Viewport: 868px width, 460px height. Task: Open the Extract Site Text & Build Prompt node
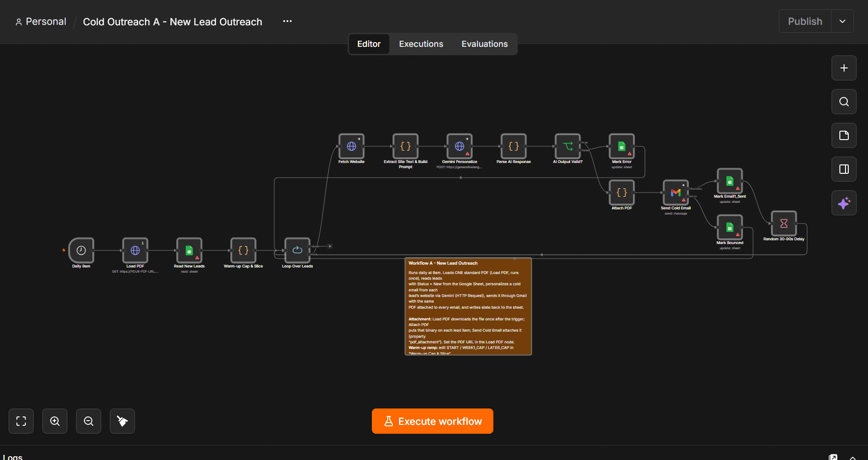[406, 146]
